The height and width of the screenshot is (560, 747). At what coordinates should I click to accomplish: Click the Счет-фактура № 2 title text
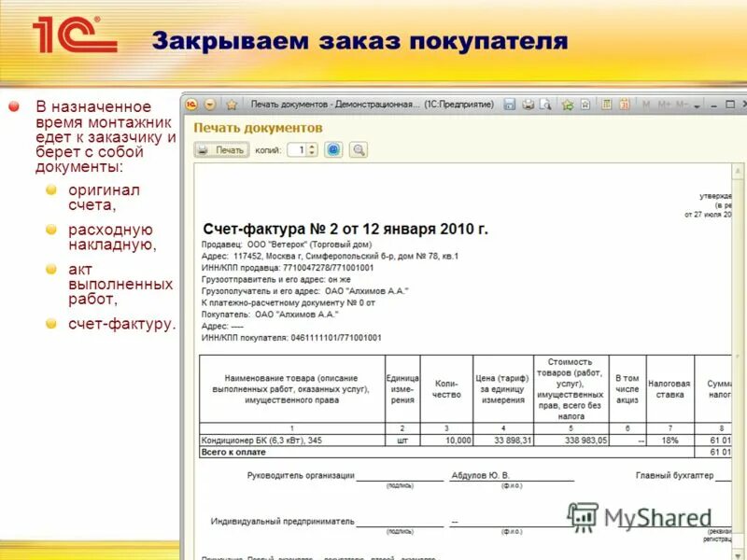[x=345, y=229]
